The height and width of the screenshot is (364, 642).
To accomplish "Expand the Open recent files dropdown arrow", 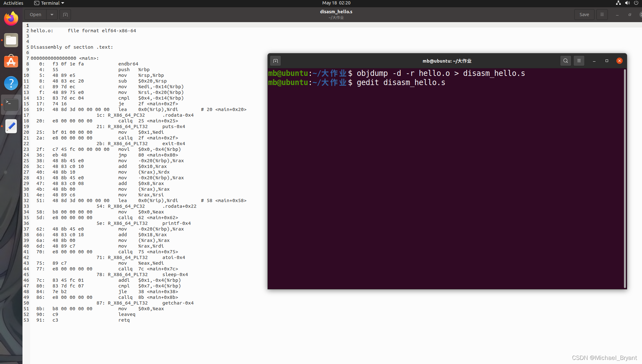I will [x=52, y=15].
